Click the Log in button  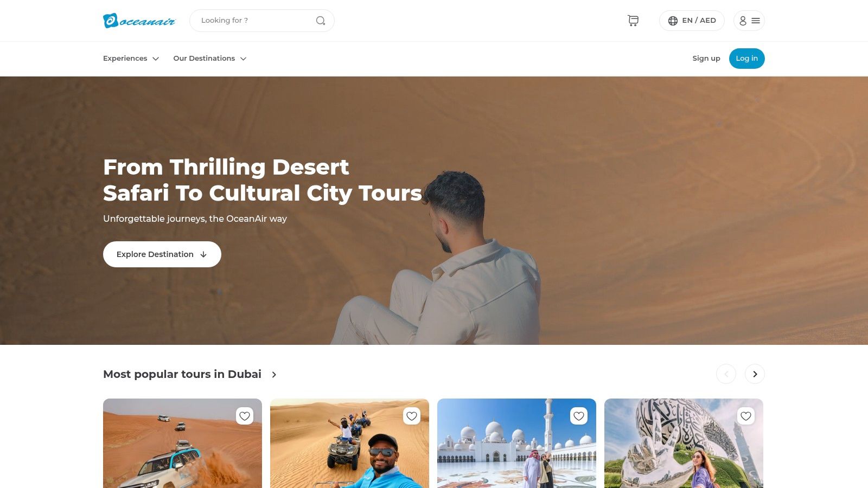point(747,59)
